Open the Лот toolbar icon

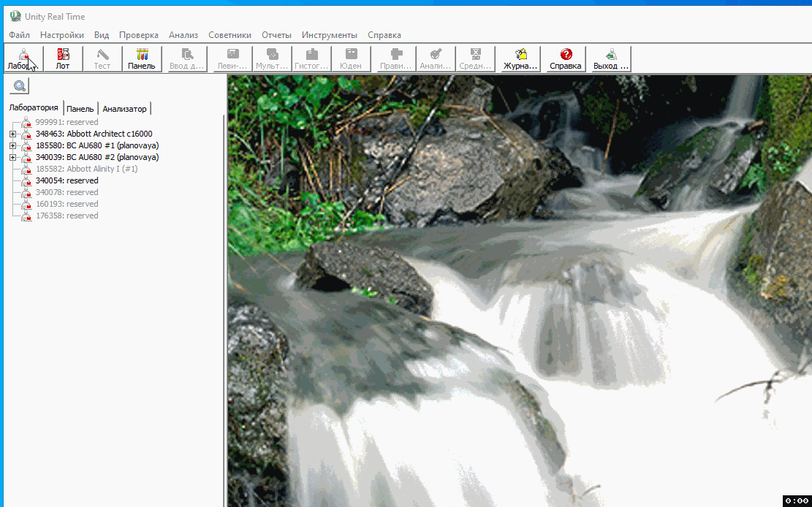pos(63,58)
